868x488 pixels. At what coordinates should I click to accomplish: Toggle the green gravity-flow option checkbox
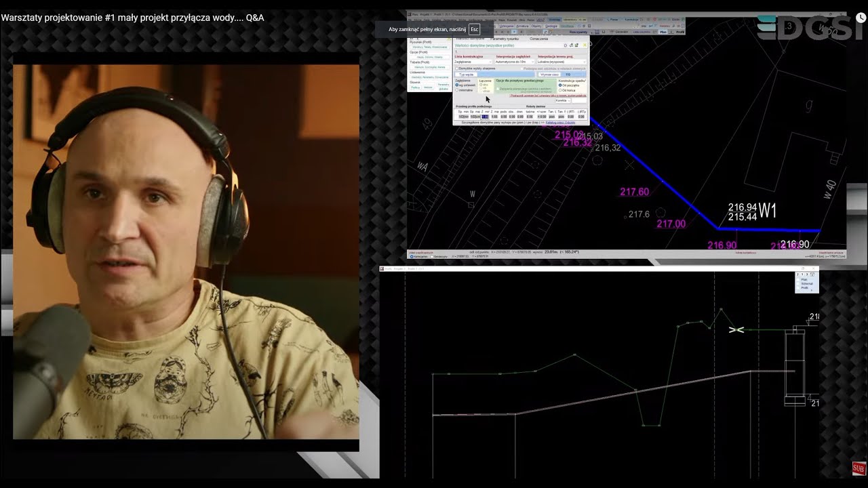click(499, 88)
